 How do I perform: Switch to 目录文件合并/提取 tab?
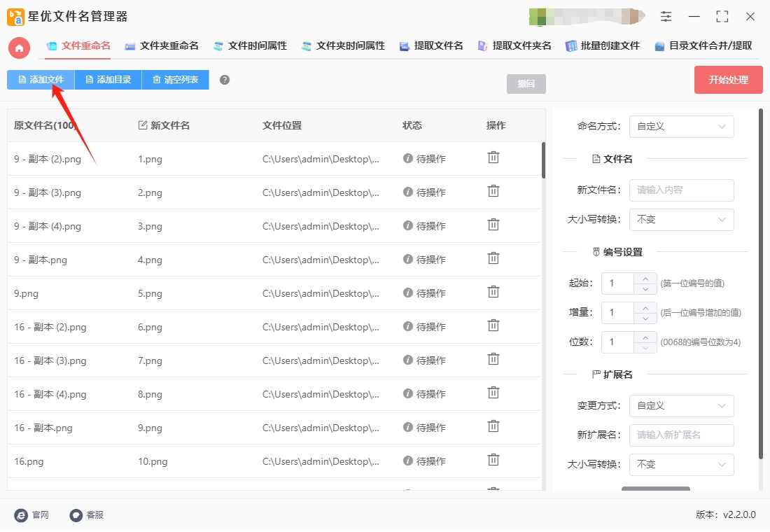coord(703,45)
